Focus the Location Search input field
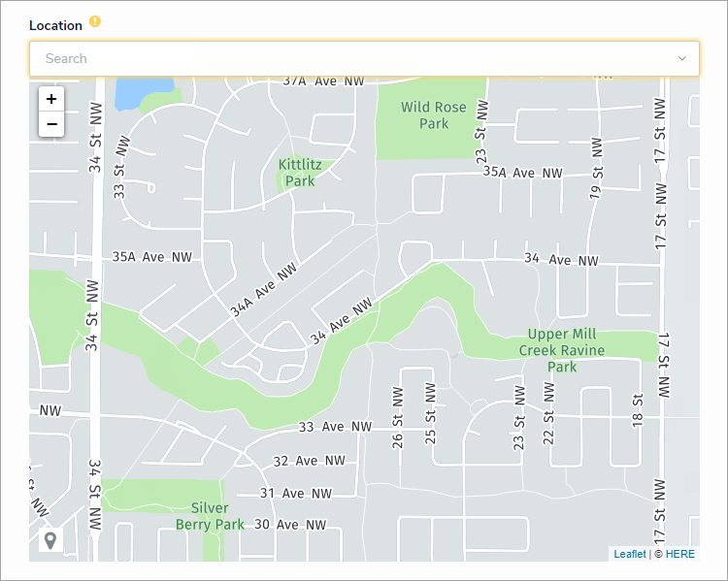728x581 pixels. (x=364, y=58)
